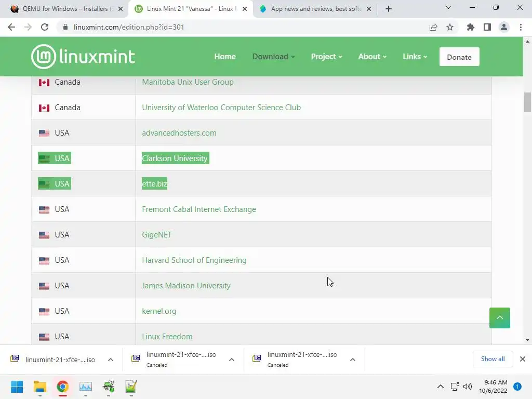The image size is (532, 399).
Task: Click the Donate button
Action: coord(459,57)
